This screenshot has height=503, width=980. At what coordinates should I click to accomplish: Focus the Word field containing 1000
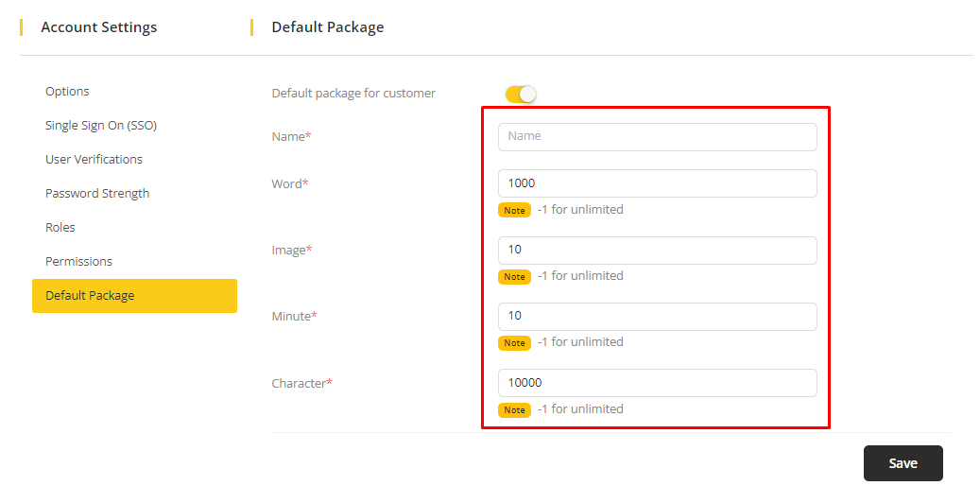coord(657,183)
